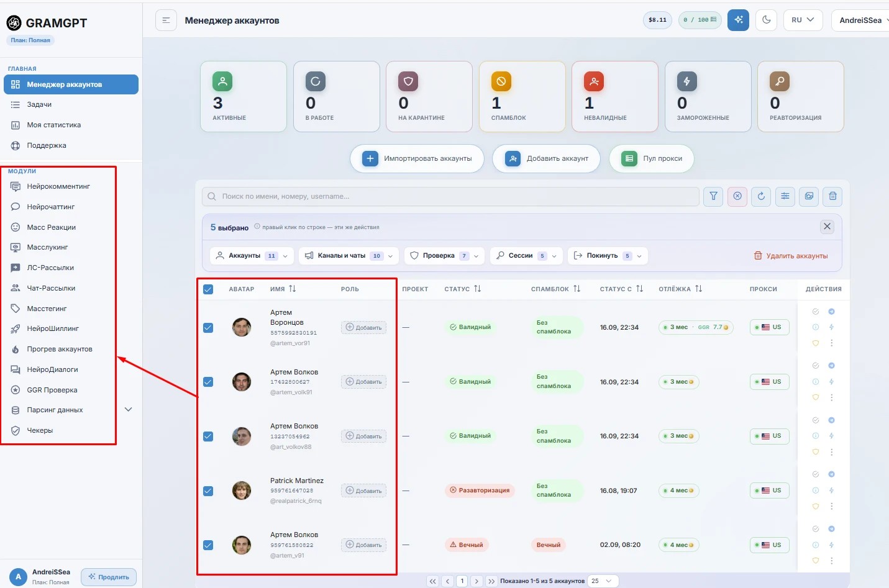This screenshot has height=588, width=889.
Task: Open column settings sliders icon
Action: tap(785, 196)
